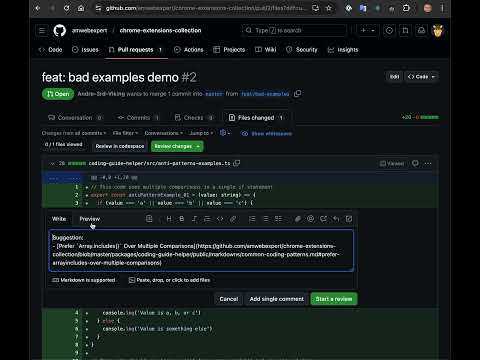Edit the pull request title
The width and height of the screenshot is (480, 360).
tap(394, 77)
